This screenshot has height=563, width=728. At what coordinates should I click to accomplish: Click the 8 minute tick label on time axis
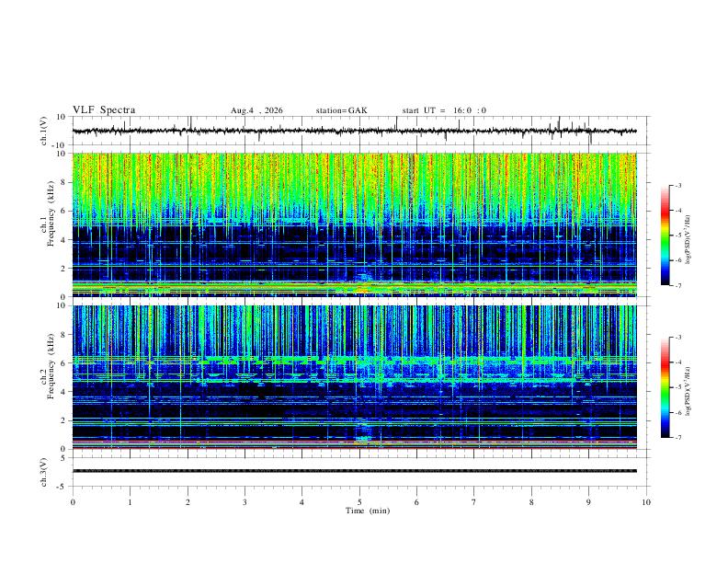point(531,502)
